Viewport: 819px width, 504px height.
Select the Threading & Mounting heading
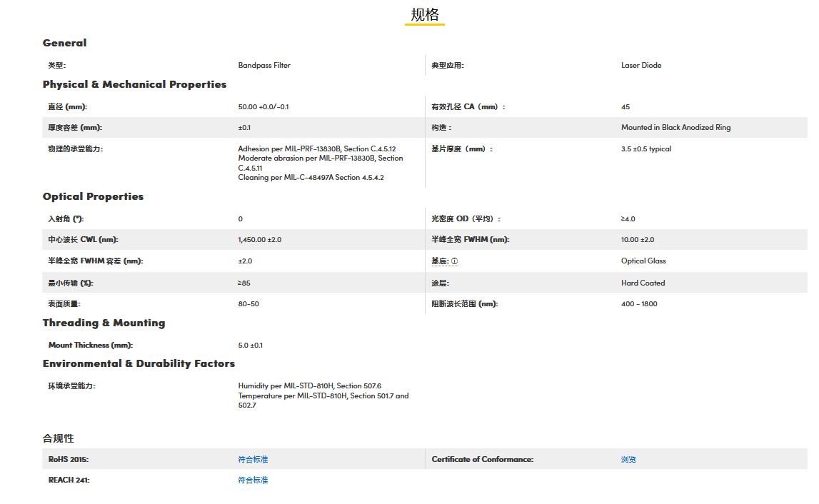(x=104, y=323)
